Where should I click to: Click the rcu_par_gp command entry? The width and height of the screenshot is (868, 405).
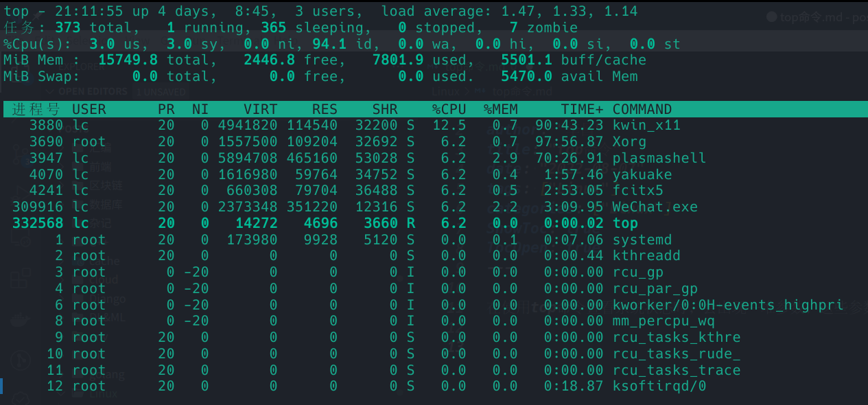coord(655,288)
